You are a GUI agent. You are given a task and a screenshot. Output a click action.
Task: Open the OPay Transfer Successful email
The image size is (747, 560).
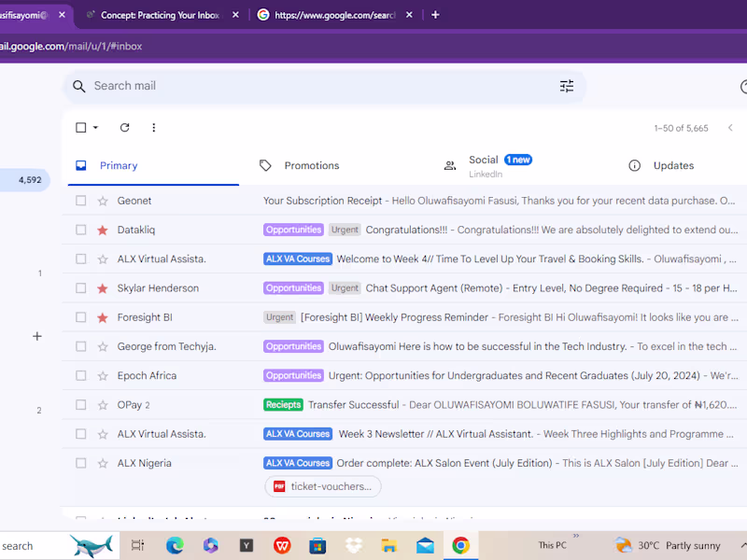(x=404, y=405)
